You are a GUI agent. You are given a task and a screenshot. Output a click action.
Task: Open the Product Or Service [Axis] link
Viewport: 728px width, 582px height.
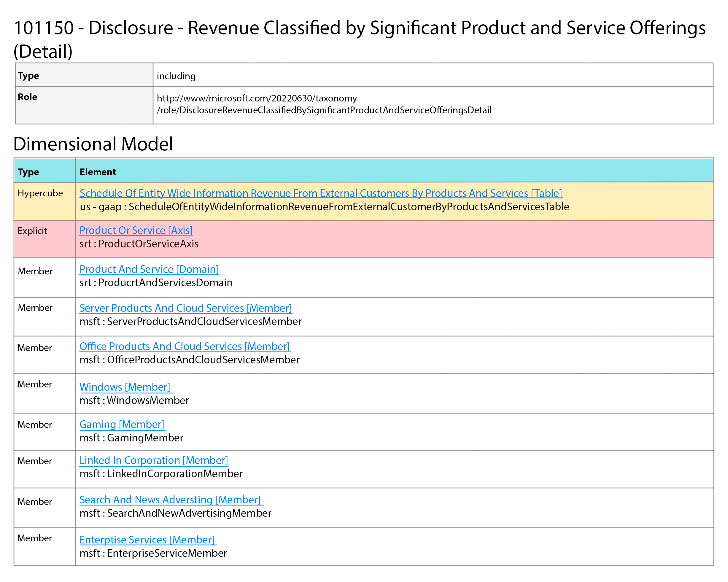tap(136, 230)
